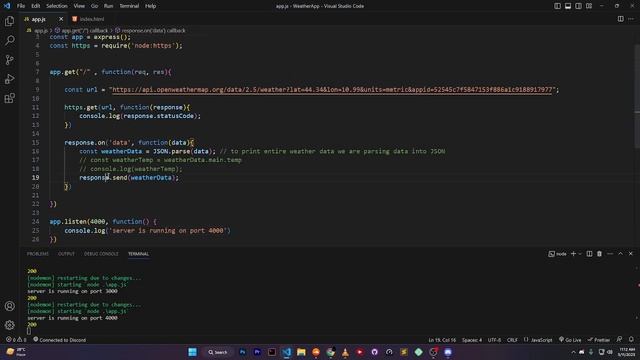Open the Edit menu
Image resolution: width=640 pixels, height=360 pixels.
coord(36,6)
